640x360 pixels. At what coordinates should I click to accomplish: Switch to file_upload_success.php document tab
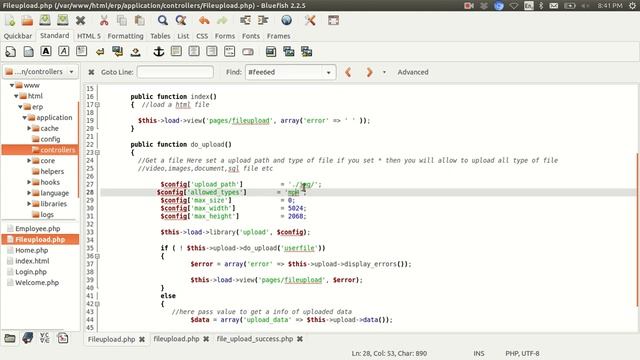255,339
